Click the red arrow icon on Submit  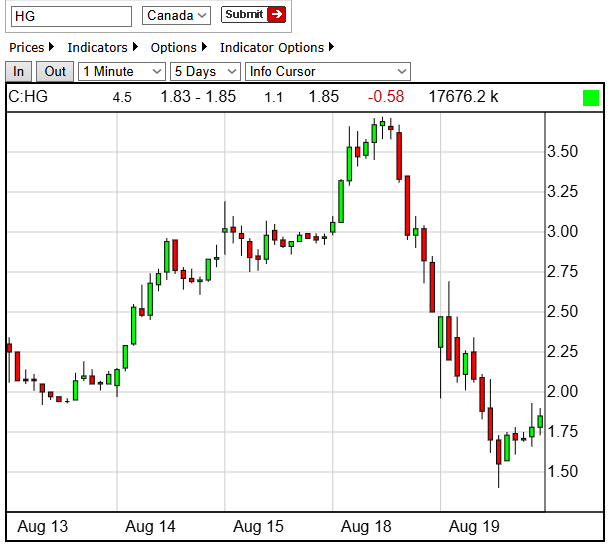click(x=276, y=14)
